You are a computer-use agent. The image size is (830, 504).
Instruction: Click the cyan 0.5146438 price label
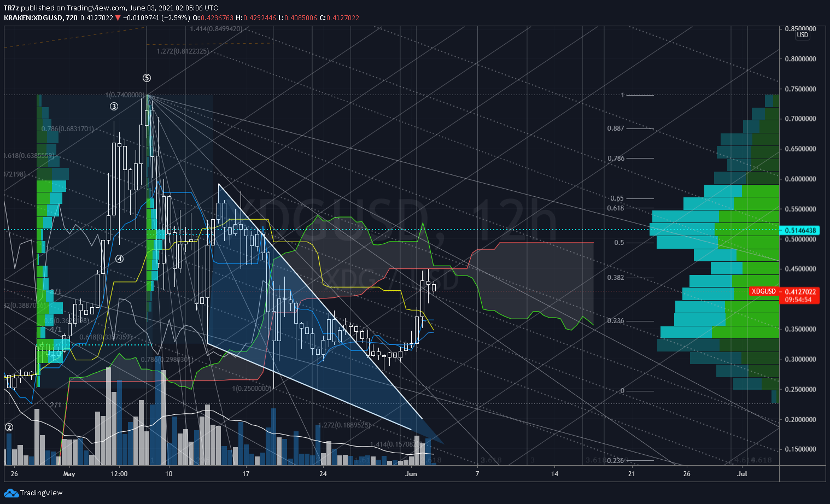click(x=799, y=230)
